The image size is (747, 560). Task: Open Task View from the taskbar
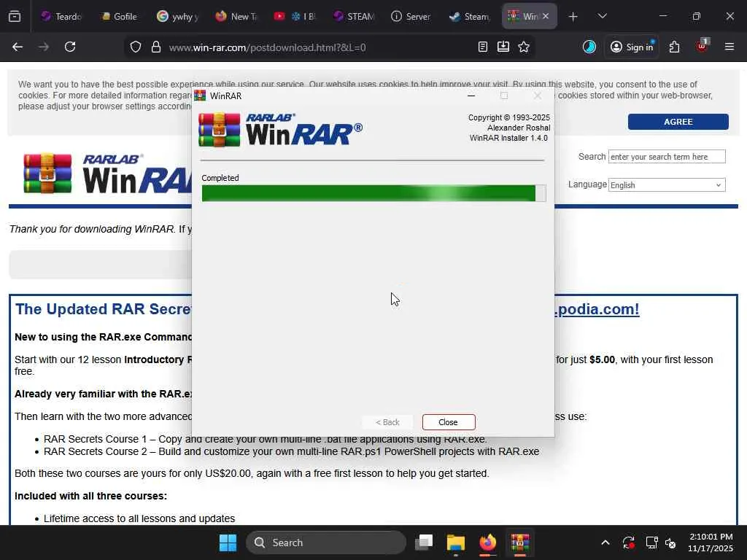coord(424,542)
